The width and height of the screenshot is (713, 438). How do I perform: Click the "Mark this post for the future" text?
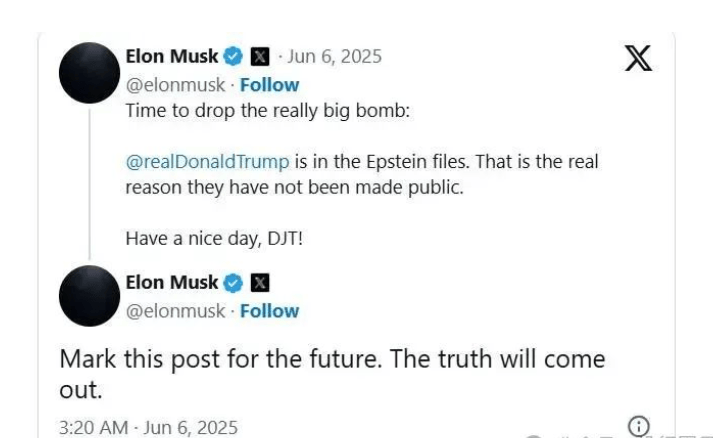332,359
